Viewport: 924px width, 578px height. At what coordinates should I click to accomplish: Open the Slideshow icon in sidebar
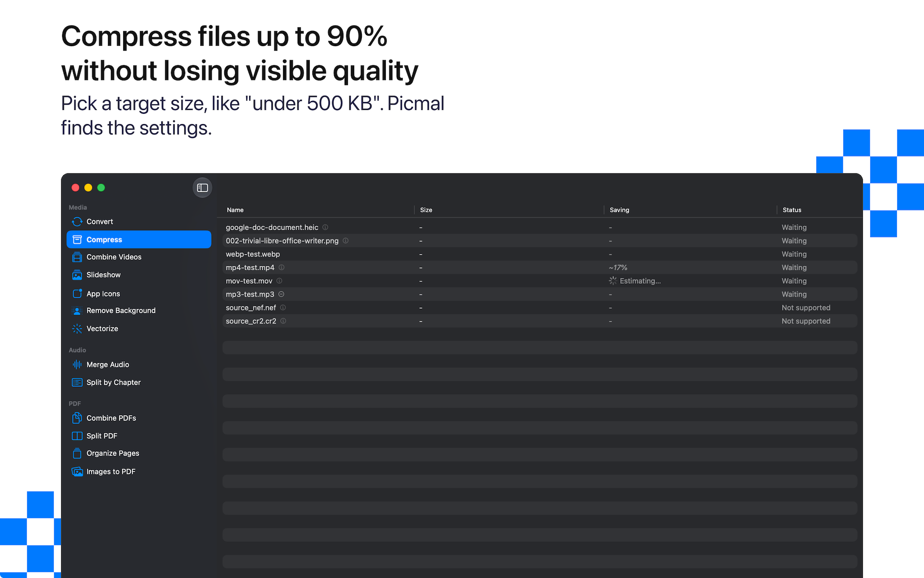point(77,275)
